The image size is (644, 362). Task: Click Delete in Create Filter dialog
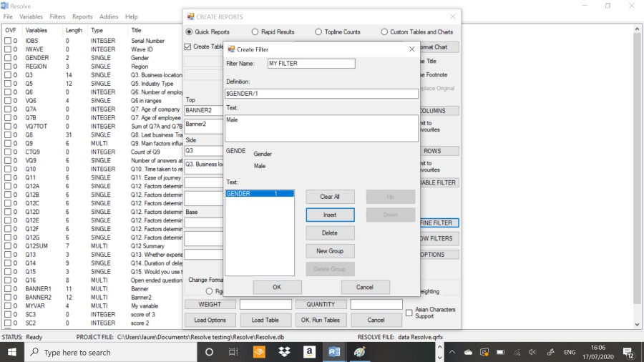coord(330,233)
